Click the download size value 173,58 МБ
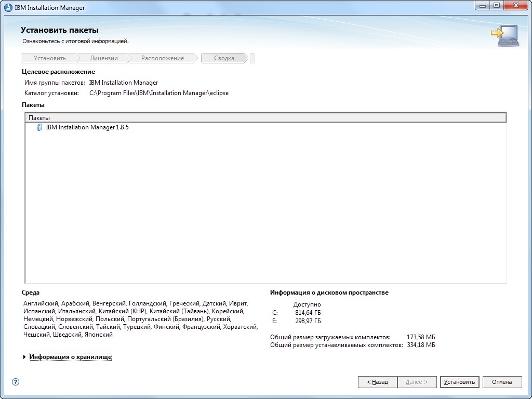 coord(421,337)
